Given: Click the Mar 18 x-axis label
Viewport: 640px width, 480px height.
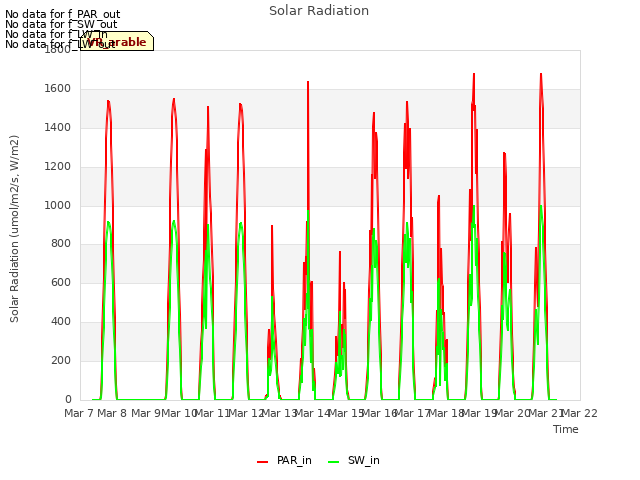Looking at the screenshot, I should (446, 413).
